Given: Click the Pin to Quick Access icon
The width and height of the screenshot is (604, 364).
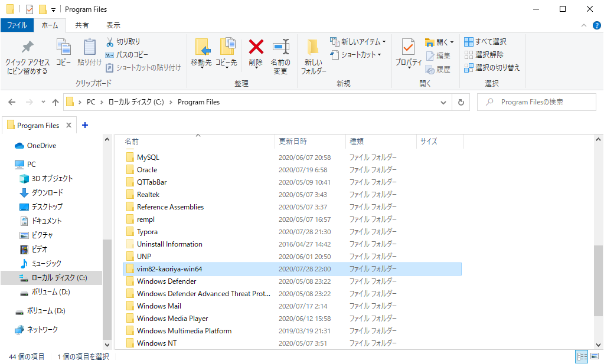Looking at the screenshot, I should point(27,47).
